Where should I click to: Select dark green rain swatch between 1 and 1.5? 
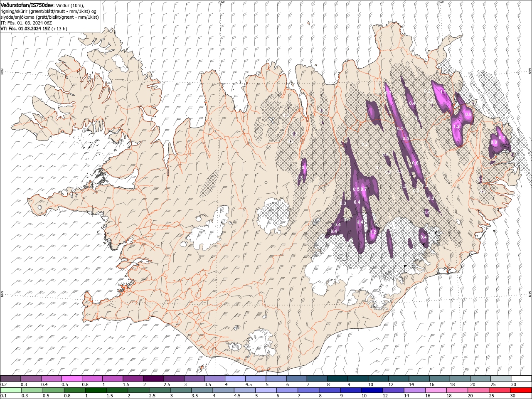pos(96,390)
